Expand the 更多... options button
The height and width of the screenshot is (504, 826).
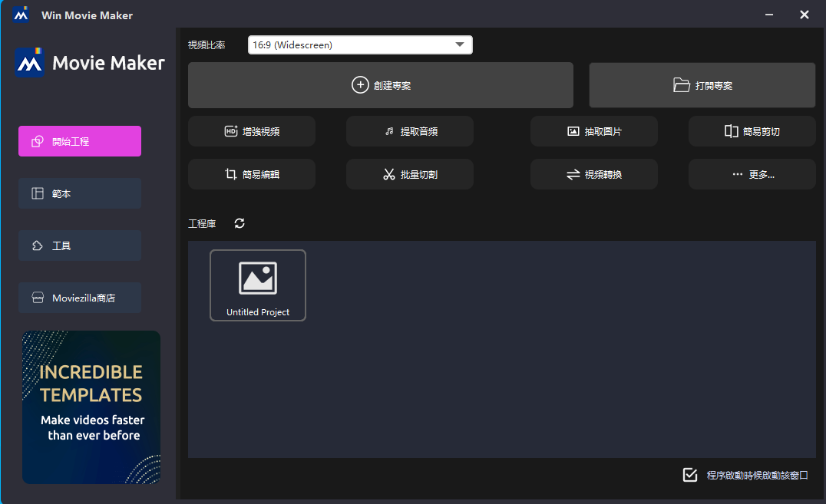coord(752,174)
